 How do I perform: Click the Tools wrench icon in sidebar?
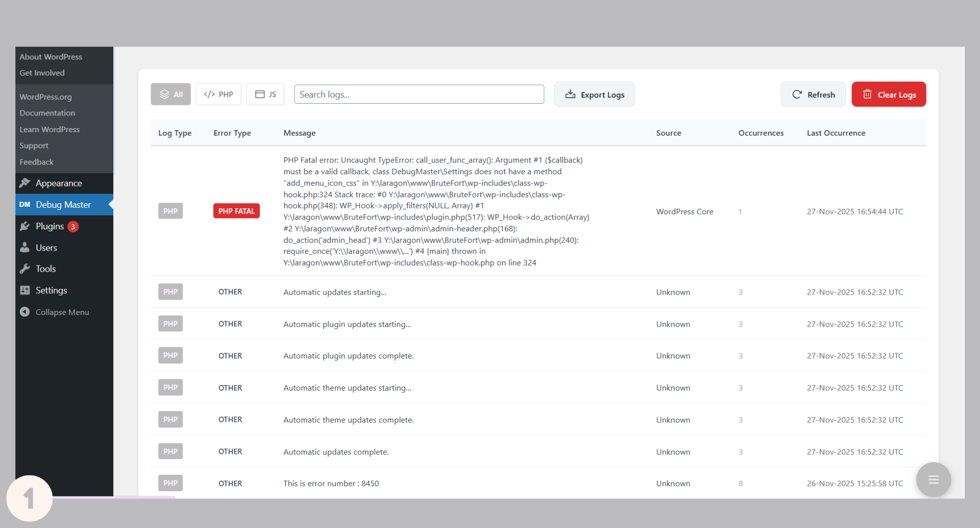click(24, 269)
